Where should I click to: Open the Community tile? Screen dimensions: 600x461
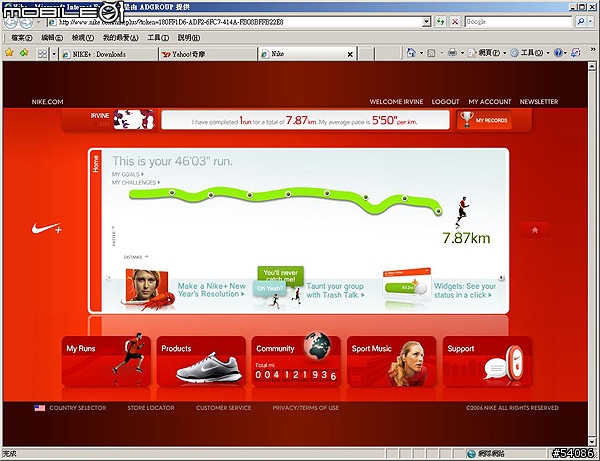[296, 361]
